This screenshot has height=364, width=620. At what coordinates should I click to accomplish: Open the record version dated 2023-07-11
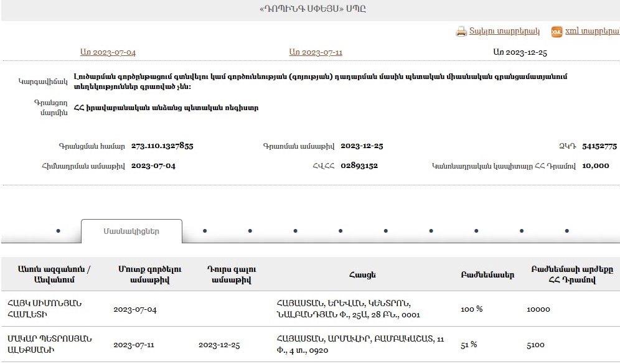tap(316, 52)
